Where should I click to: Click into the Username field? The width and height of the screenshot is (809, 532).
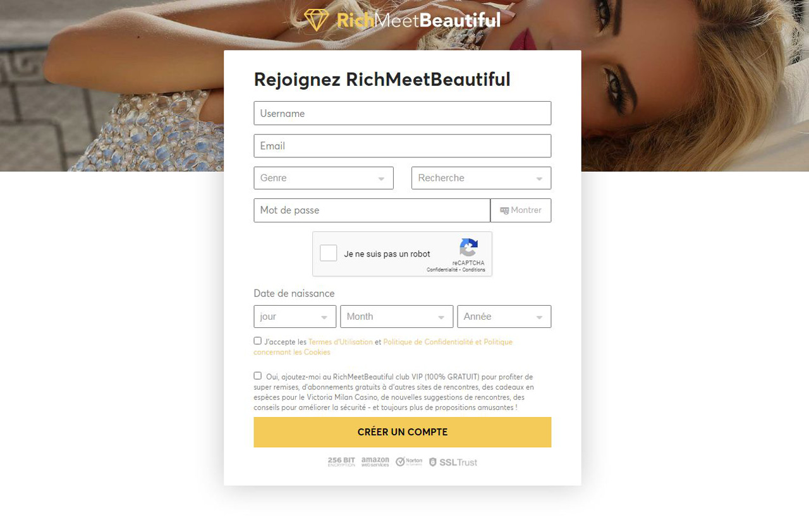(403, 113)
